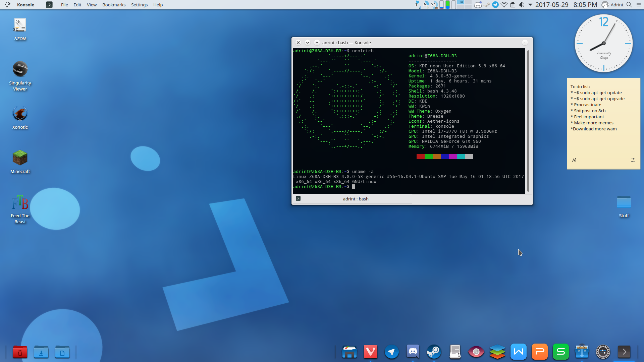The image size is (644, 362).
Task: Open the stacked layers app in dock
Action: coord(497,352)
